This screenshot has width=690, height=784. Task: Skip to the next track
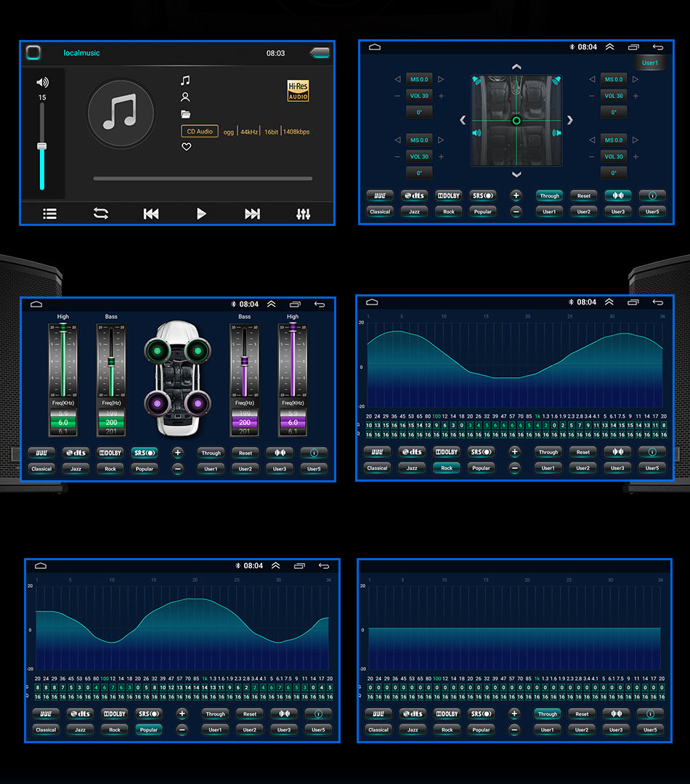(x=252, y=214)
